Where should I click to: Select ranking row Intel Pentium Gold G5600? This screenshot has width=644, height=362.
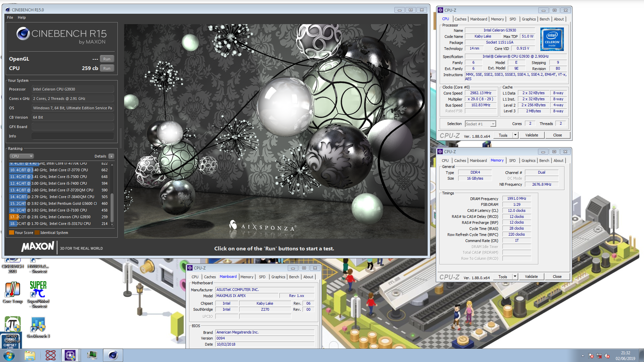click(x=59, y=203)
